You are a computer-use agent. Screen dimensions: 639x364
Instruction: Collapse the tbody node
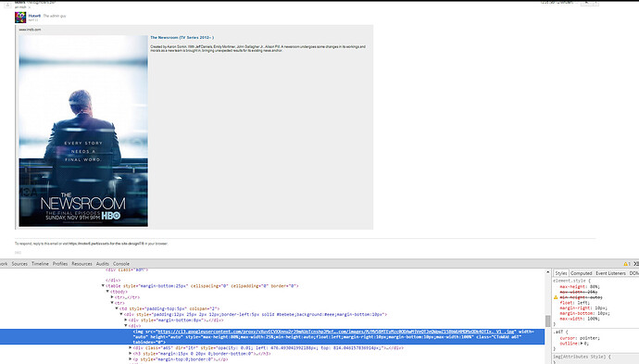point(107,292)
